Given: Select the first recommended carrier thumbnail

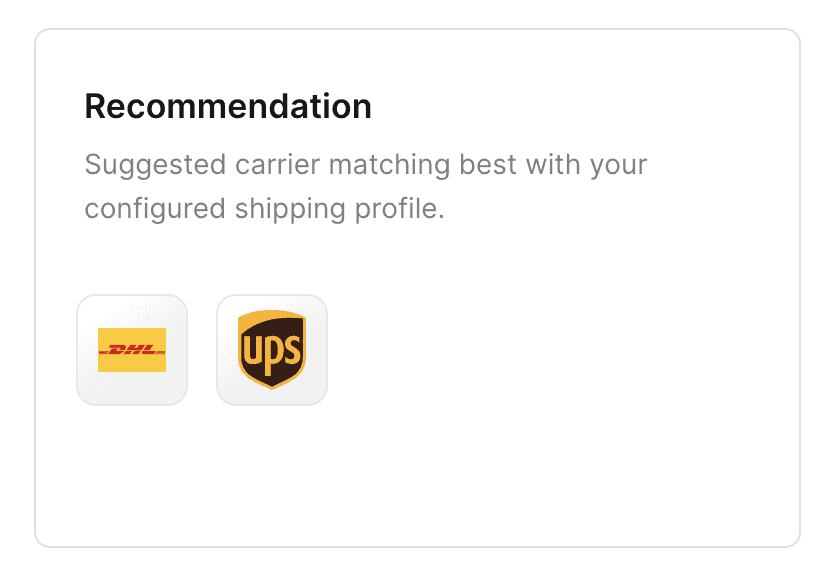Looking at the screenshot, I should [x=132, y=350].
